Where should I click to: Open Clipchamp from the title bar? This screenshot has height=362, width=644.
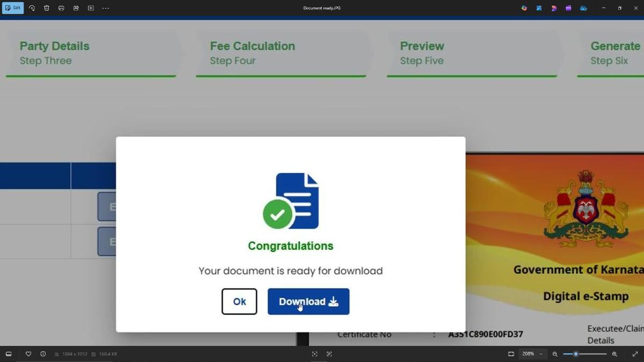tap(568, 8)
